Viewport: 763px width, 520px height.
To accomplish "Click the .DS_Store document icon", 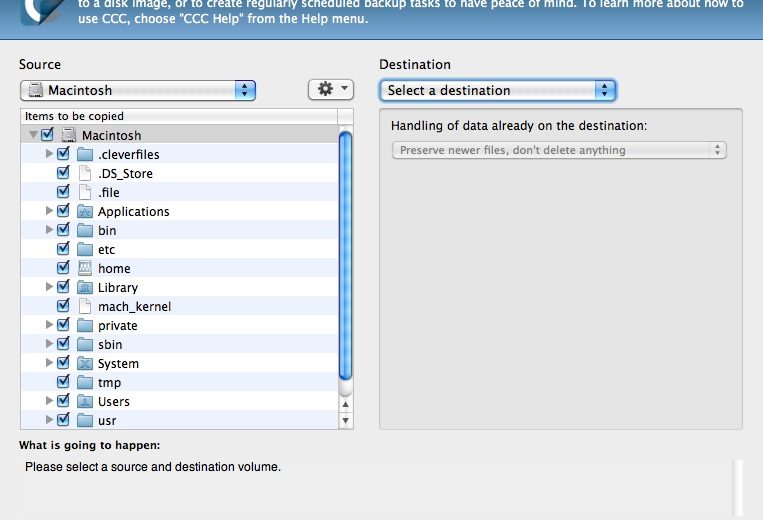I will click(x=85, y=173).
